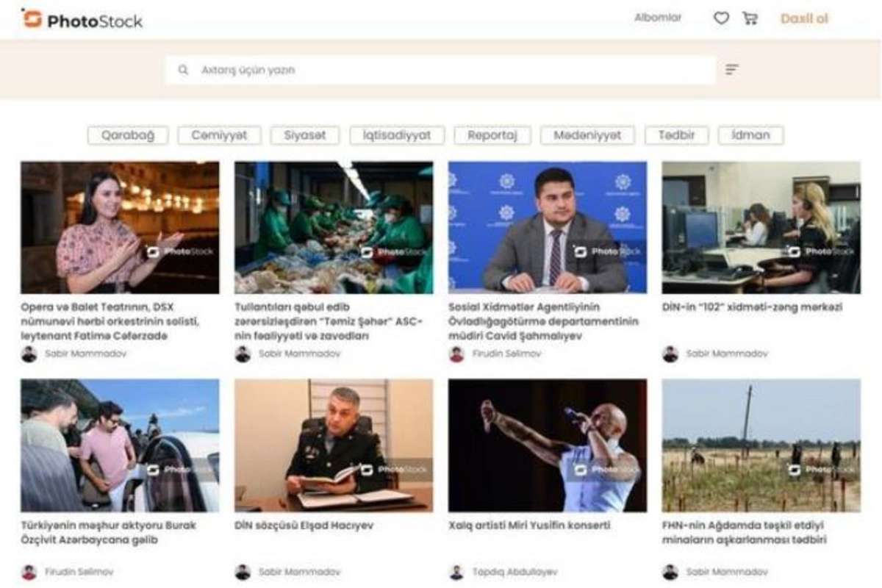
Task: Open the waste sorting factory photo thumbnail
Action: point(334,228)
